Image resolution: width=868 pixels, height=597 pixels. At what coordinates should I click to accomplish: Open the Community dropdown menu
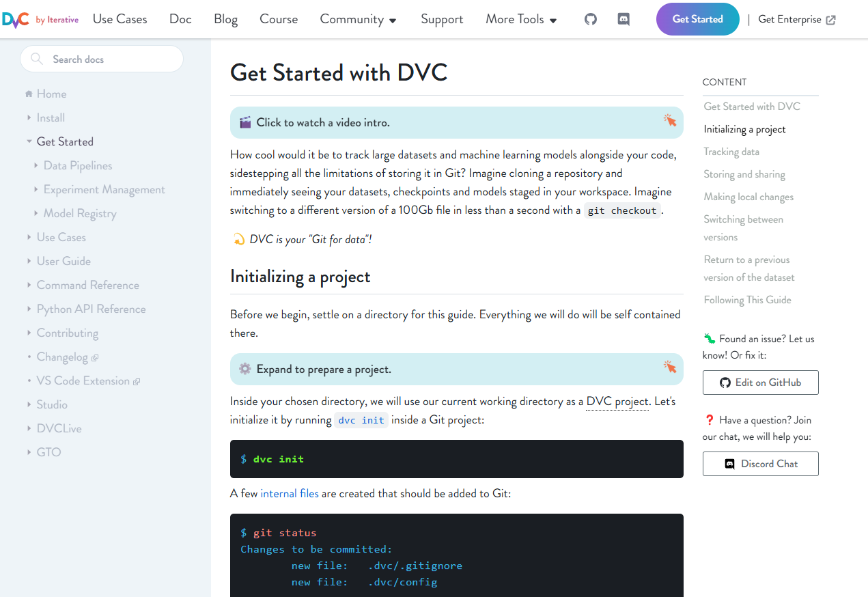point(358,19)
